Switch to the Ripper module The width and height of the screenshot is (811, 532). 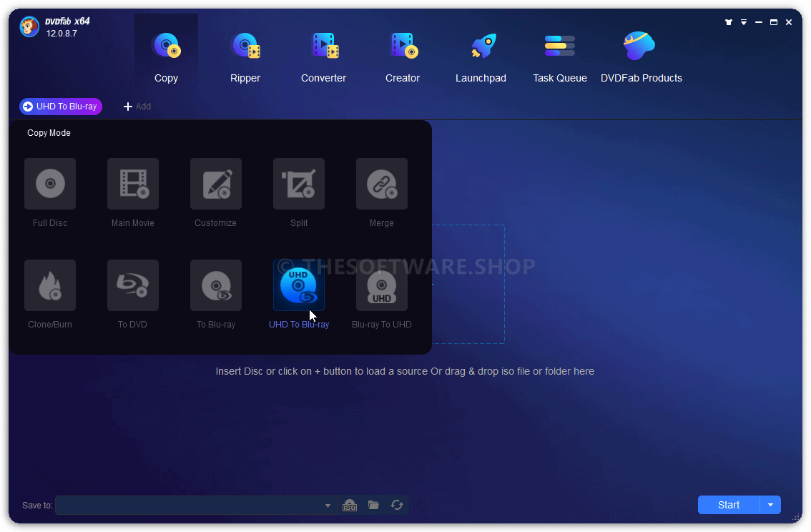coord(245,57)
